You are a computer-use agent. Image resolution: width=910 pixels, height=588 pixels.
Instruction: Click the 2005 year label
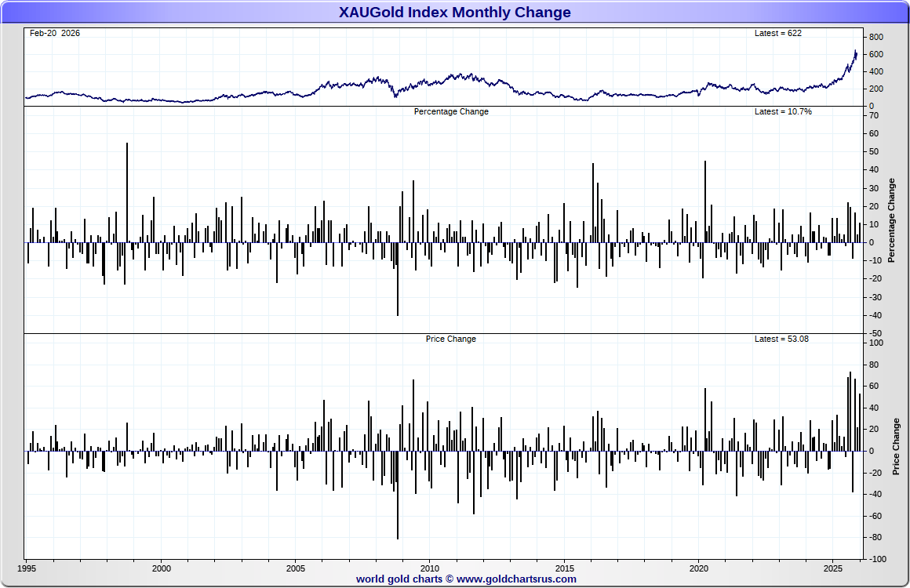tap(296, 568)
